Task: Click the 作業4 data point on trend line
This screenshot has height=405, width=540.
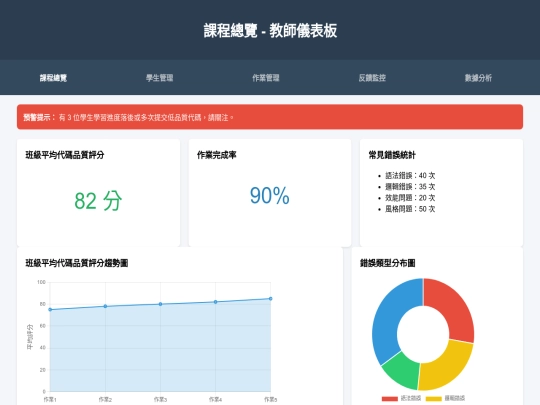Action: (216, 302)
